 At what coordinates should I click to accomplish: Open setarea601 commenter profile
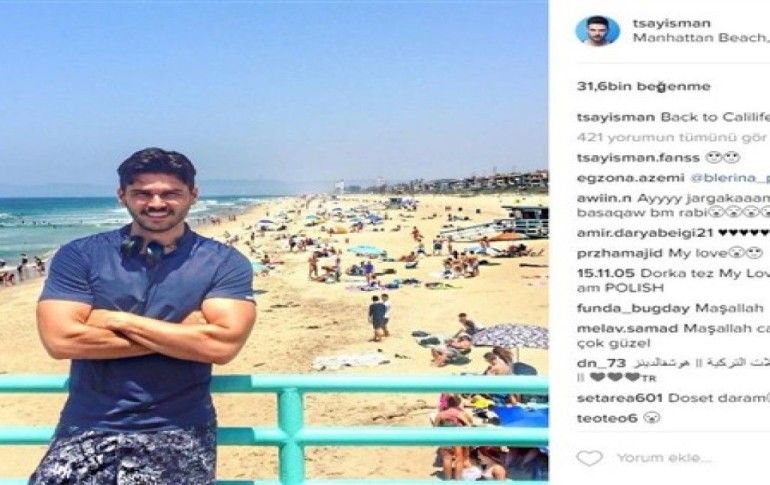click(620, 398)
